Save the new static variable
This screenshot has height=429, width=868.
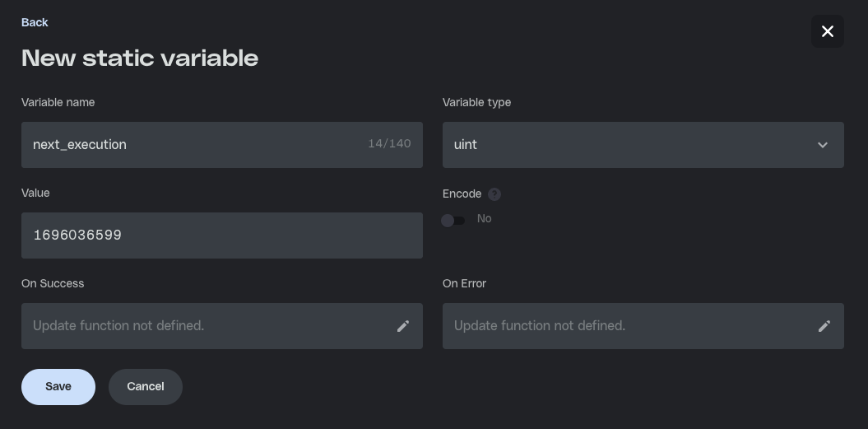point(58,386)
